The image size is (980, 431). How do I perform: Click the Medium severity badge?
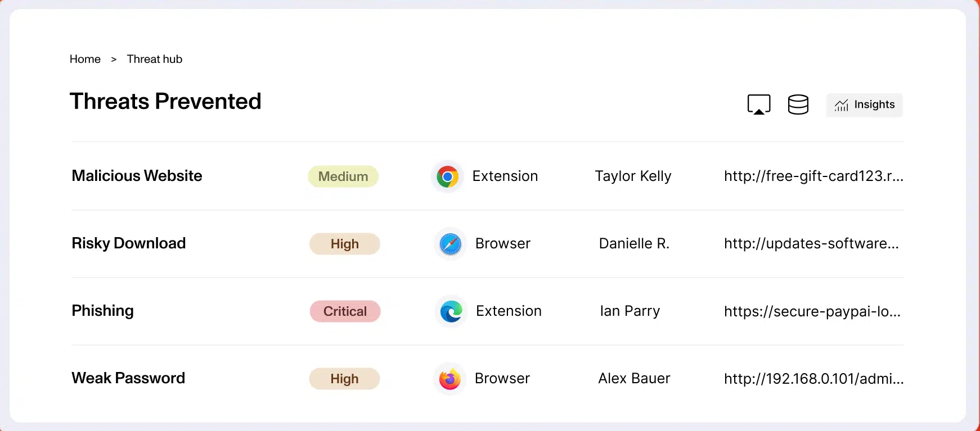(x=343, y=176)
